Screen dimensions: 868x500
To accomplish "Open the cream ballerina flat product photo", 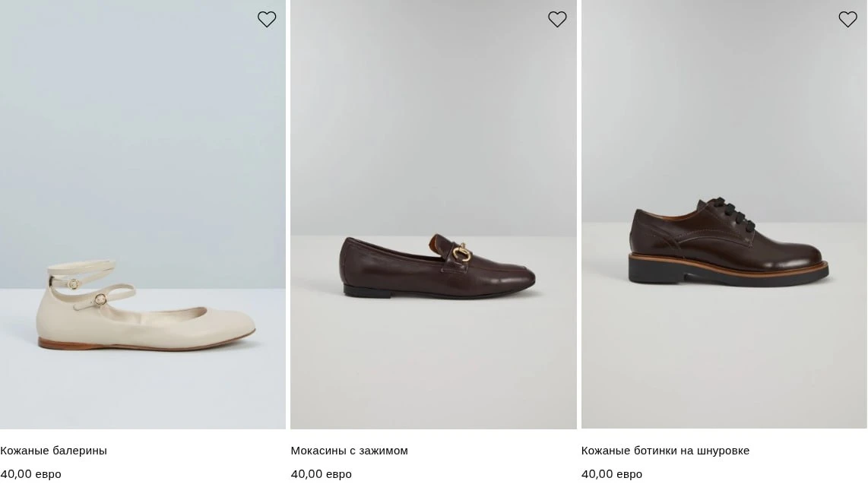I will (143, 214).
